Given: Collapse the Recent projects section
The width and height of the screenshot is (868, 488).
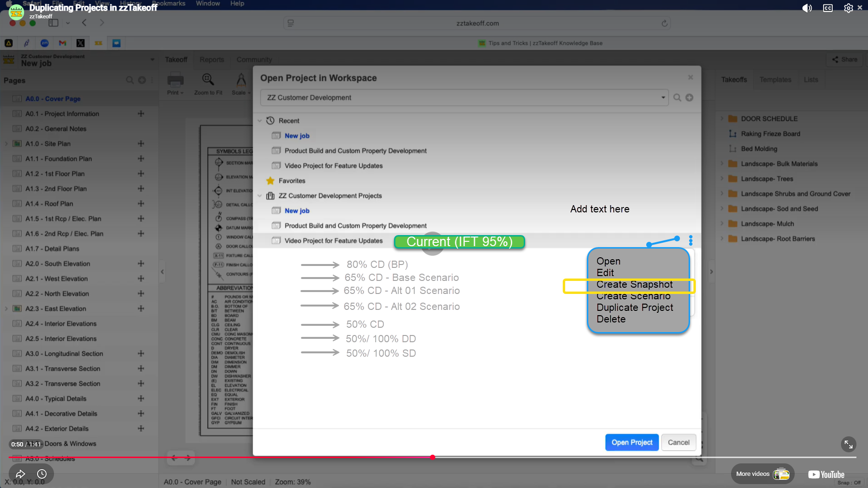Looking at the screenshot, I should (x=260, y=121).
